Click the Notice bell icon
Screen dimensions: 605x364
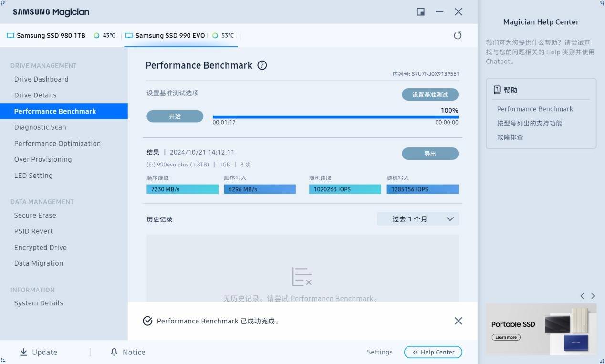(114, 352)
